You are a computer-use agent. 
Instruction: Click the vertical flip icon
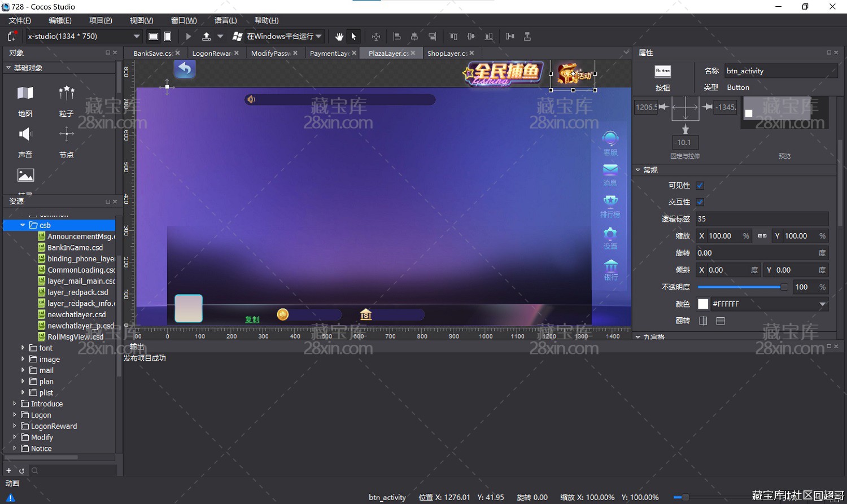coord(721,321)
